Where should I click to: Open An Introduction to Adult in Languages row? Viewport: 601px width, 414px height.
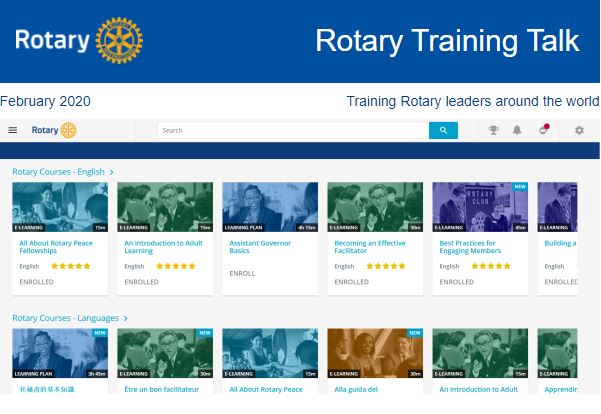click(x=479, y=389)
